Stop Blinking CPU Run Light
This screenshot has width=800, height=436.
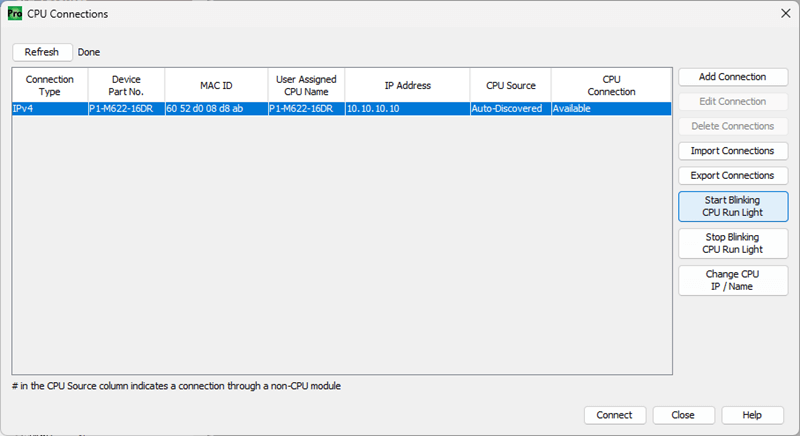(732, 243)
